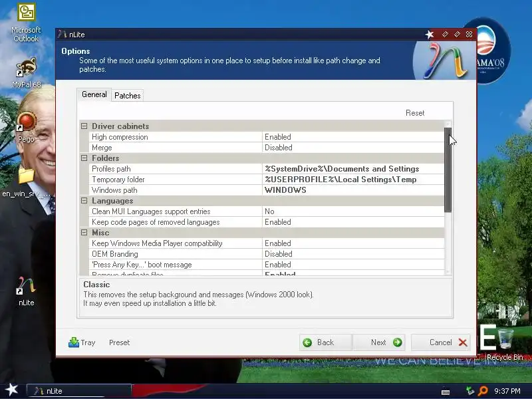532x399 pixels.
Task: Open the Microsoft Outlook desktop icon
Action: click(x=26, y=23)
